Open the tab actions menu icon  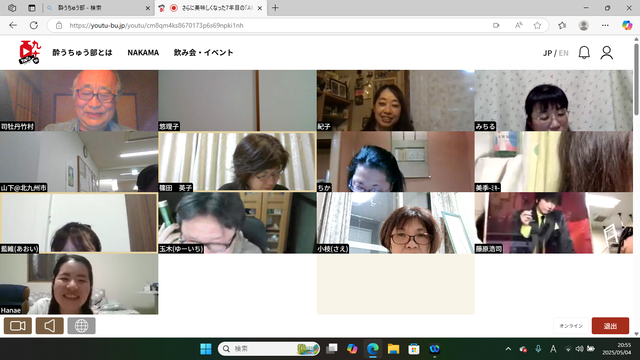pyautogui.click(x=32, y=8)
